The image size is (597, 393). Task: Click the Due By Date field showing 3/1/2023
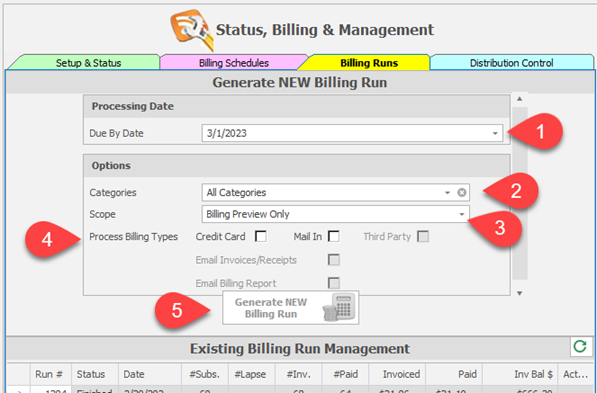[352, 133]
